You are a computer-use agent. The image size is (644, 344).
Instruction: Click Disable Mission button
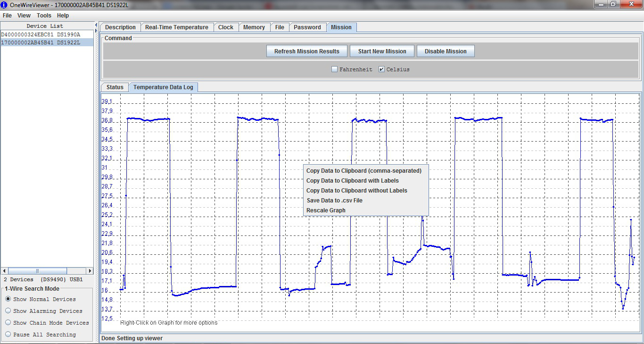tap(446, 51)
